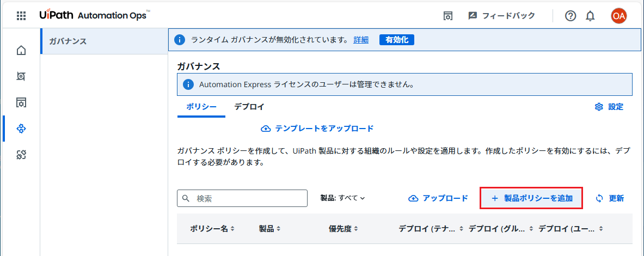The height and width of the screenshot is (256, 644).
Task: Open the help question mark icon
Action: pos(571,16)
